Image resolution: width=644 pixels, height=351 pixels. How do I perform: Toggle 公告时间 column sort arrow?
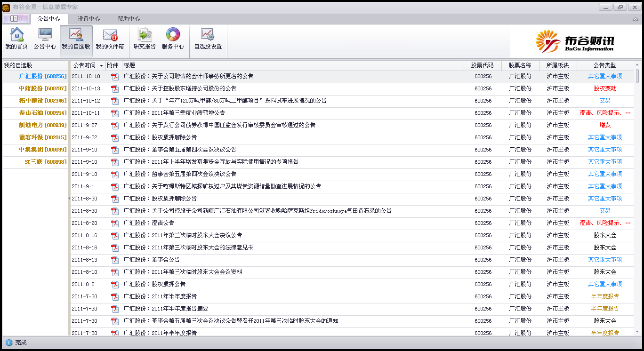coord(101,65)
